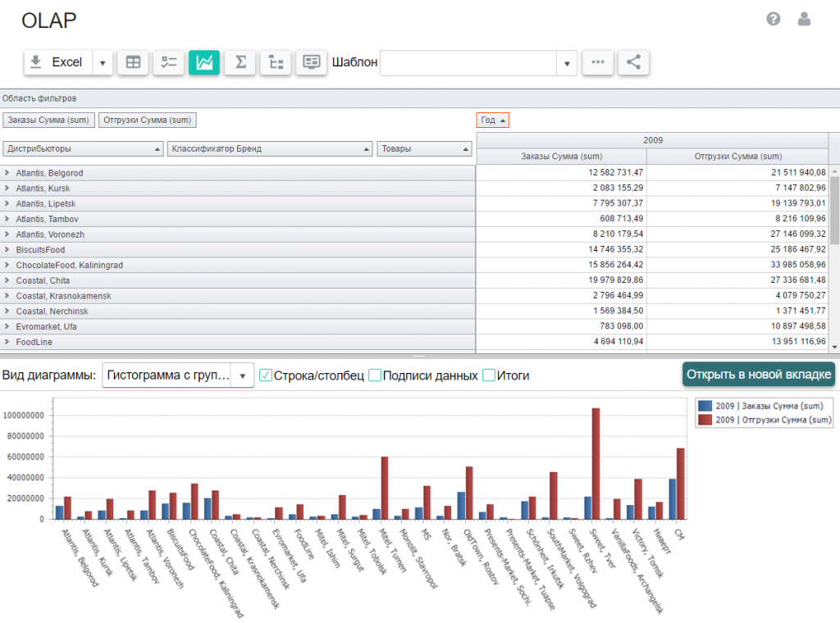Open the Классификатор Бренд field header
The height and width of the screenshot is (623, 840).
pos(270,149)
